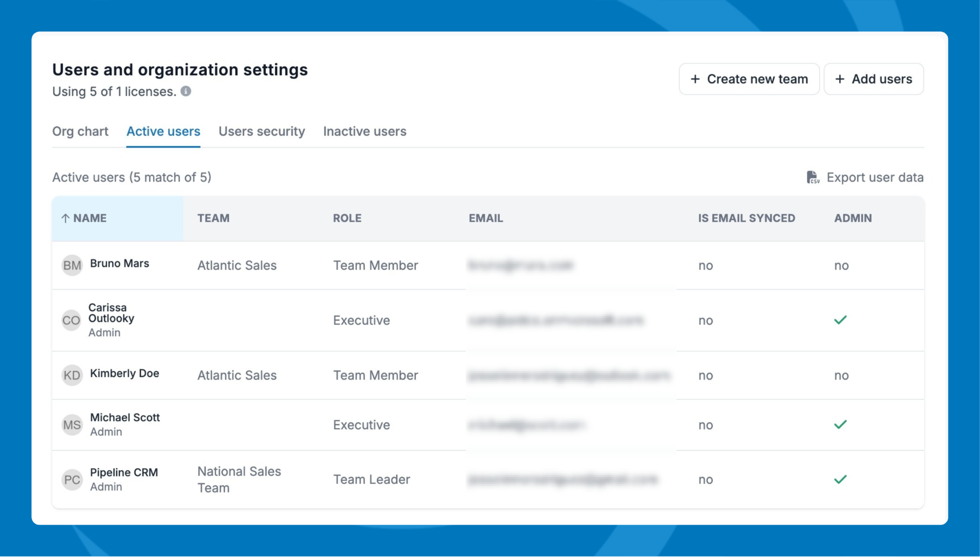Click IS EMAIL SYNCED column header
Image resolution: width=980 pixels, height=557 pixels.
(746, 218)
